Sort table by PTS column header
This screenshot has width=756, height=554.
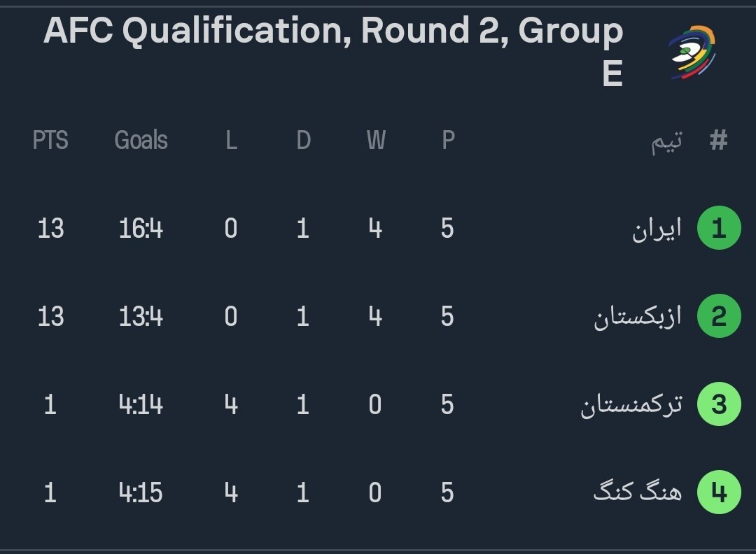coord(50,141)
